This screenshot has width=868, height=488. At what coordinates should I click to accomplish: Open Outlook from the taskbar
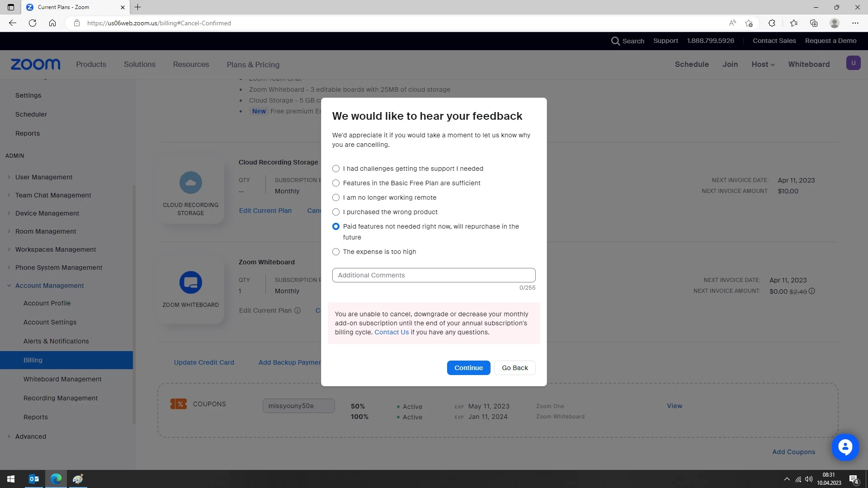tap(34, 479)
